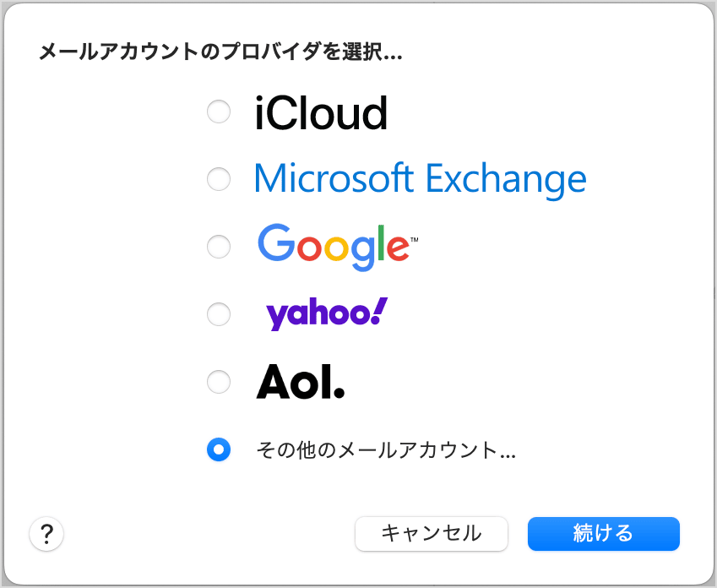
Task: Click the その他のメールアカウント... label text
Action: pos(385,450)
